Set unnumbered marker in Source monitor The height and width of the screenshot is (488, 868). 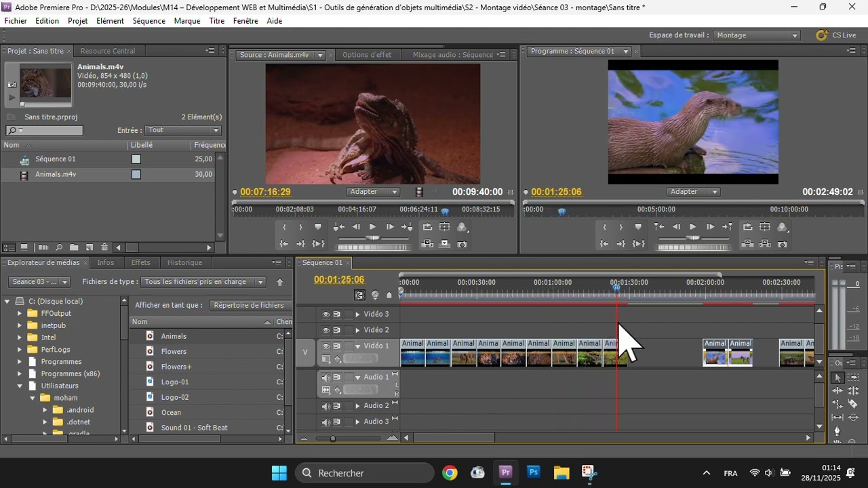318,227
